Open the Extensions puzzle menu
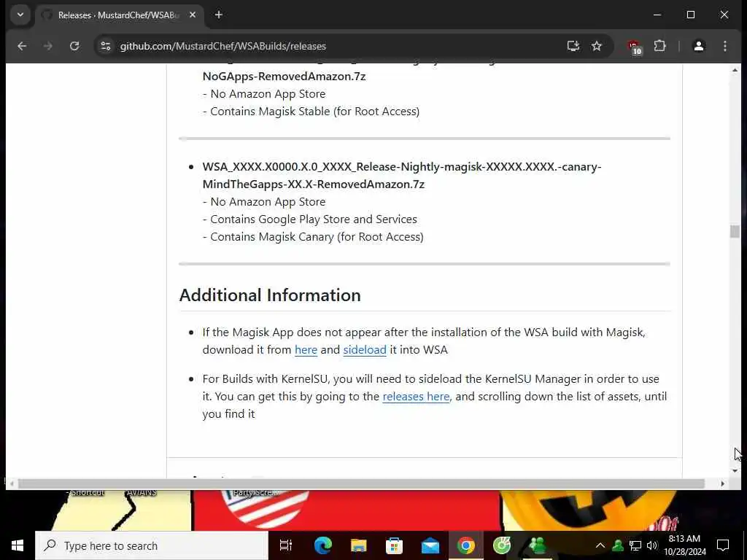 pyautogui.click(x=659, y=46)
